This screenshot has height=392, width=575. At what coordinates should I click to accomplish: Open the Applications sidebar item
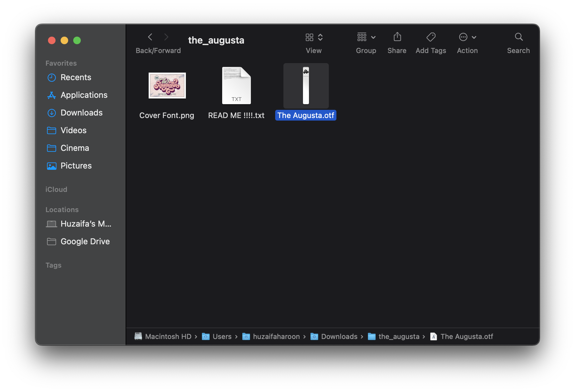(x=51, y=95)
